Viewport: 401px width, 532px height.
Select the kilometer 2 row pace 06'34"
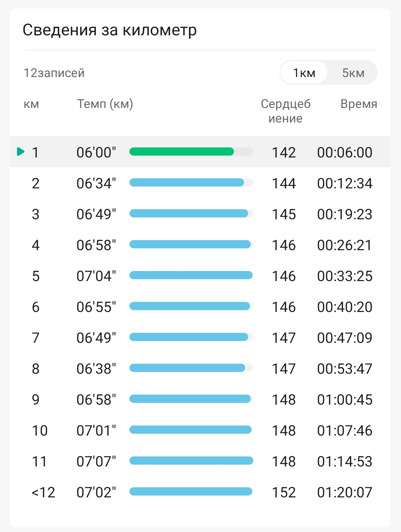click(x=96, y=183)
